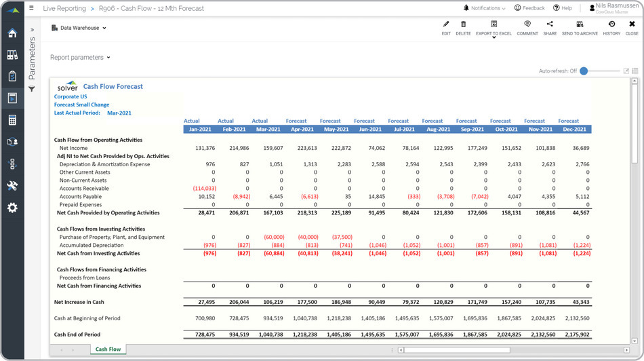Select the Cash Flow sheet tab
The width and height of the screenshot is (644, 361).
click(108, 349)
